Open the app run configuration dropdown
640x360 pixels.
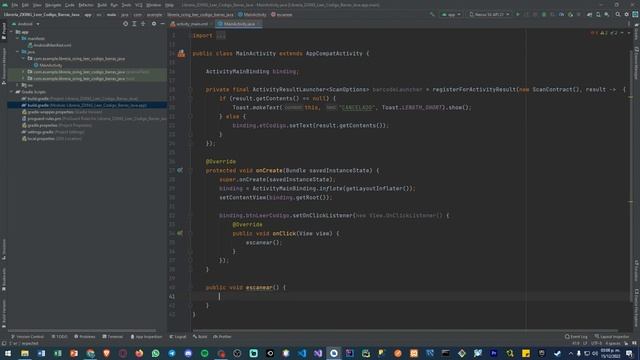pos(451,14)
